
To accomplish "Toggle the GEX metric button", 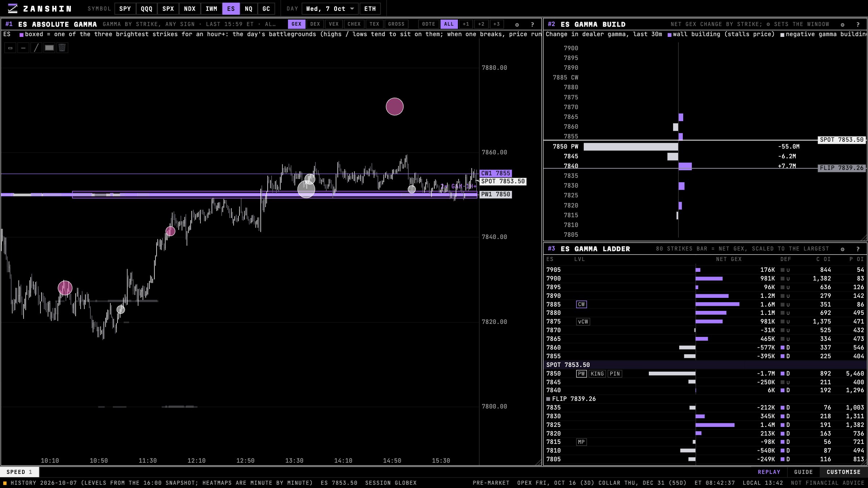I will [x=297, y=24].
